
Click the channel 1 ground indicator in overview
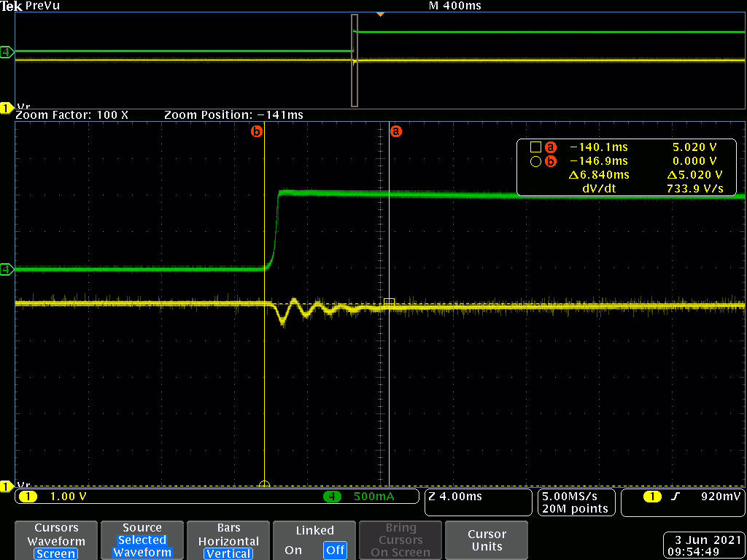tap(7, 108)
